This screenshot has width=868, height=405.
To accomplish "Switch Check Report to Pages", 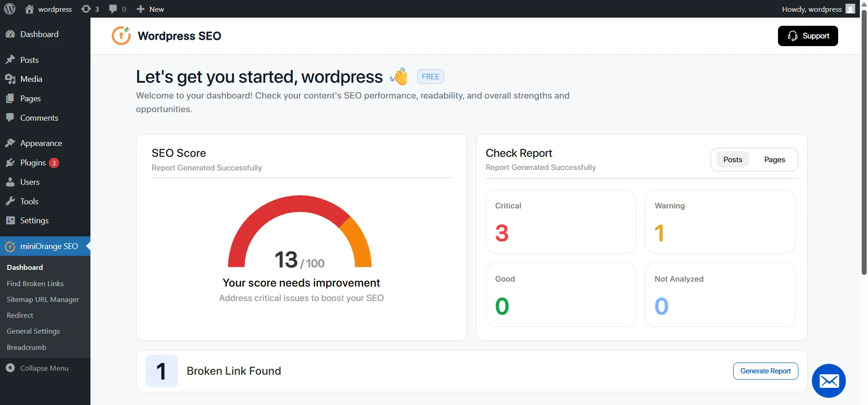I will pos(774,160).
